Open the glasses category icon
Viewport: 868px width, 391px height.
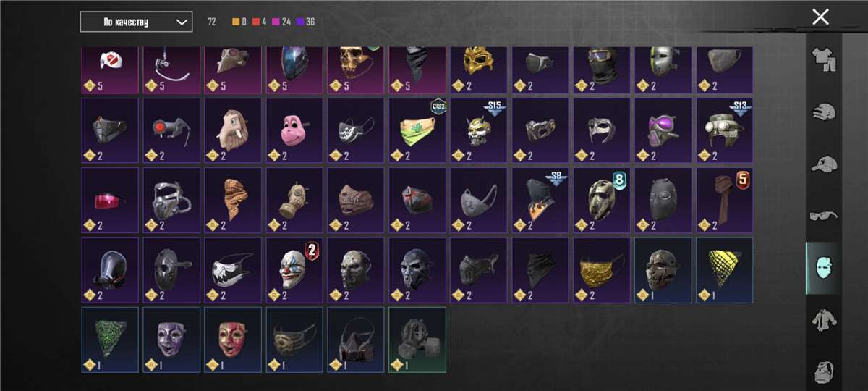click(822, 216)
